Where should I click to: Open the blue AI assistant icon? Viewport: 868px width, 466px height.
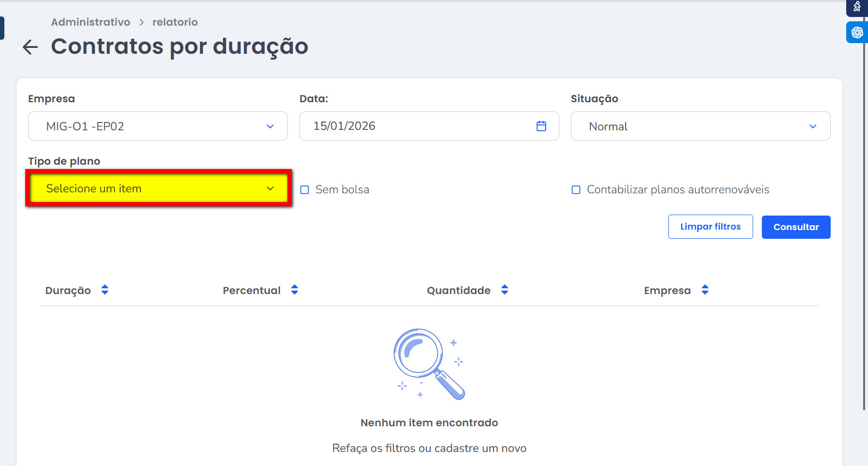(x=857, y=32)
